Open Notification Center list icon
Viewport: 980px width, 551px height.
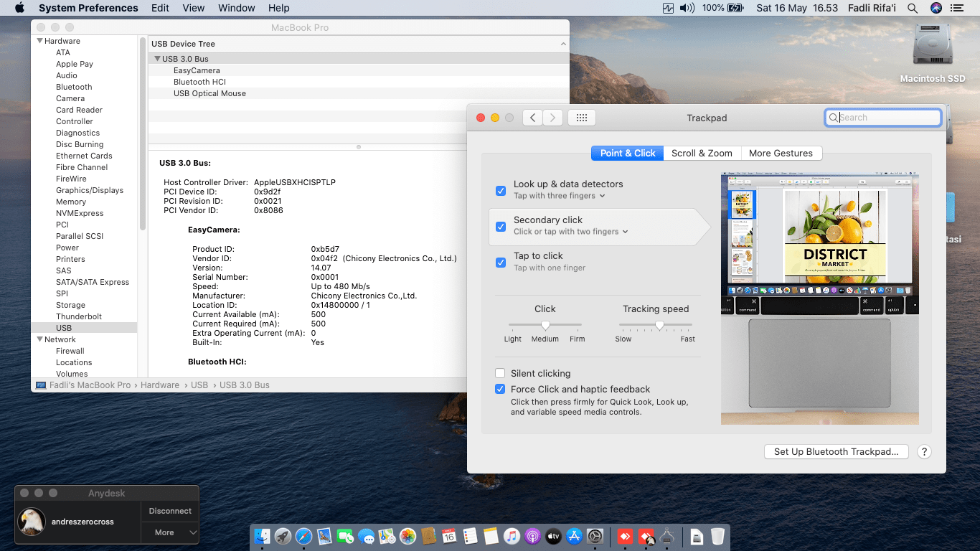(x=956, y=8)
